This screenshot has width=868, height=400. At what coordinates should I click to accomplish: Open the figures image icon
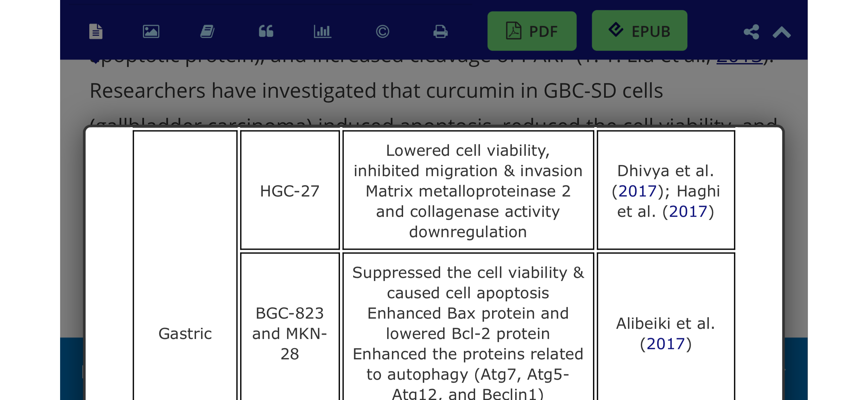coord(151,32)
